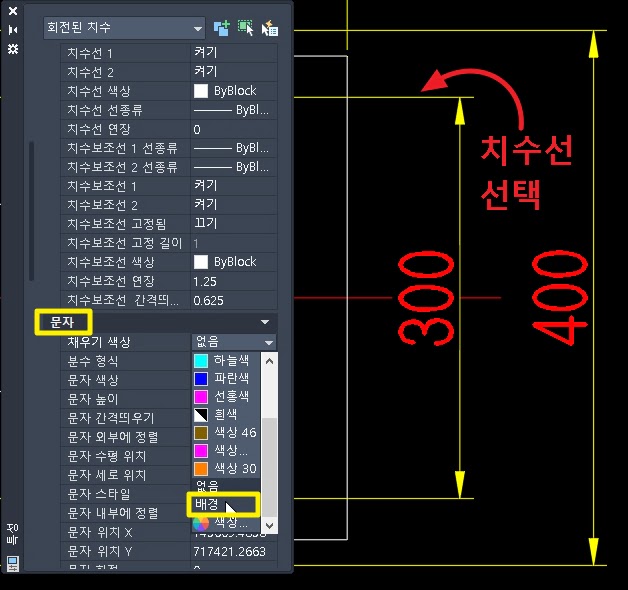Select the 문자 수평 위치 property row

[125, 456]
